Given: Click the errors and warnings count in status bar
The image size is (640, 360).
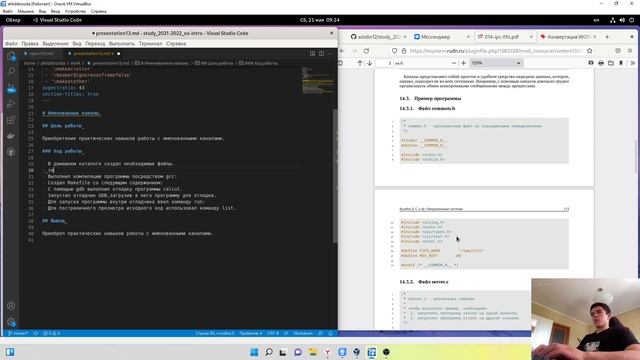Looking at the screenshot, I should [x=52, y=333].
